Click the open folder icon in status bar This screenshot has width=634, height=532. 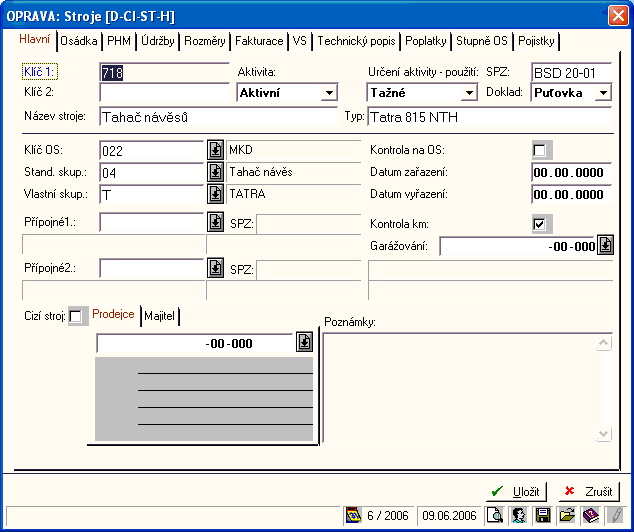pyautogui.click(x=567, y=515)
